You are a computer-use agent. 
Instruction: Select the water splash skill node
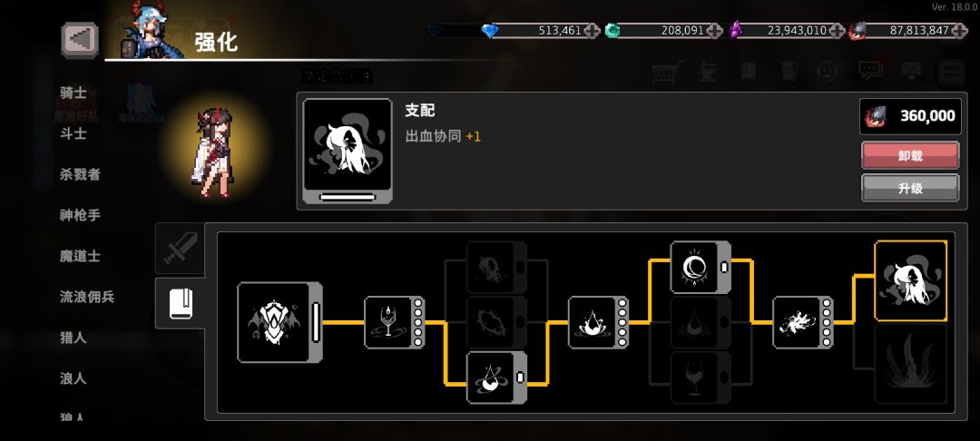pos(598,322)
